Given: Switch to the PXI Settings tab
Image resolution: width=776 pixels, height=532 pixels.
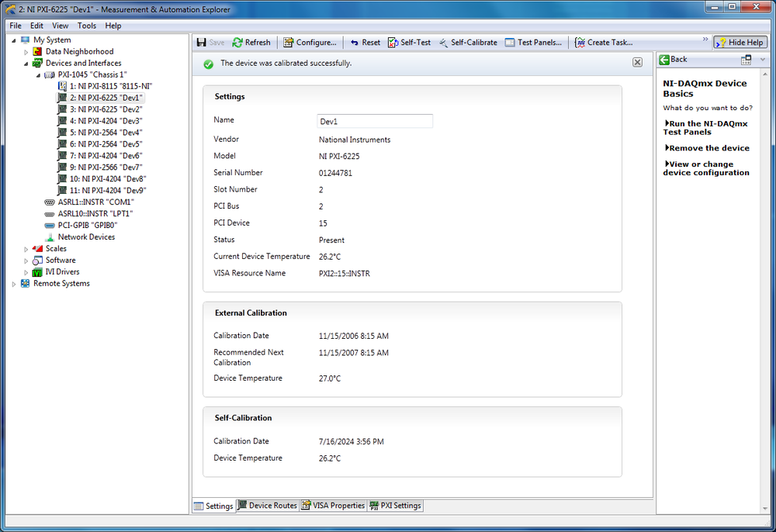Looking at the screenshot, I should pos(396,506).
